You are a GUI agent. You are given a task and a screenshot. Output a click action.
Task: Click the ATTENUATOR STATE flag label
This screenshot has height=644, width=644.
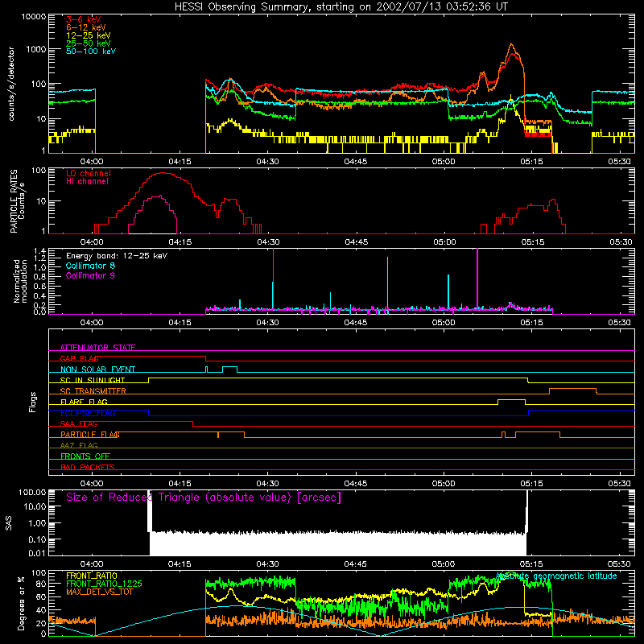tap(97, 348)
